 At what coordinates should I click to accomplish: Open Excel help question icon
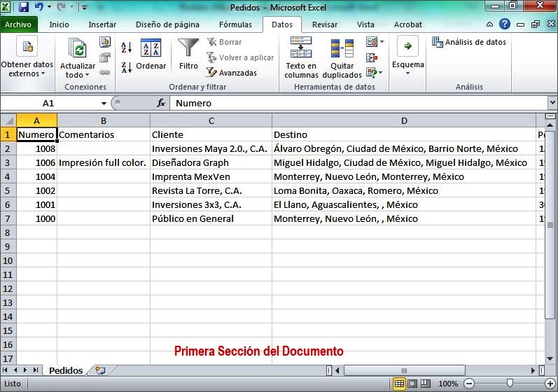click(505, 24)
